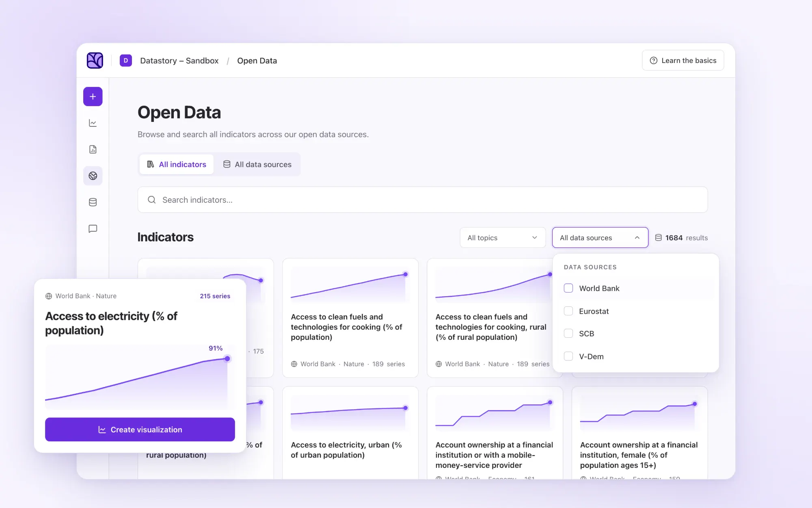Open Account ownership mobile-money-service provider card
The image size is (812, 508).
pos(495,432)
